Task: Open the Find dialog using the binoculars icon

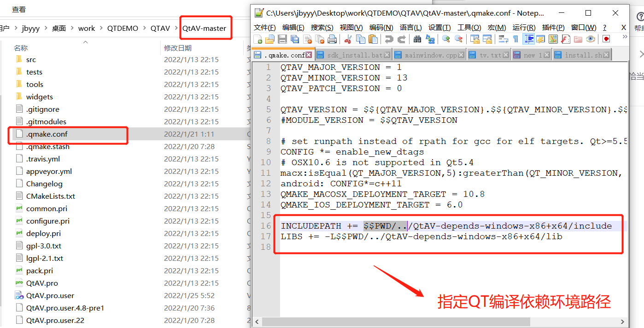Action: point(418,39)
